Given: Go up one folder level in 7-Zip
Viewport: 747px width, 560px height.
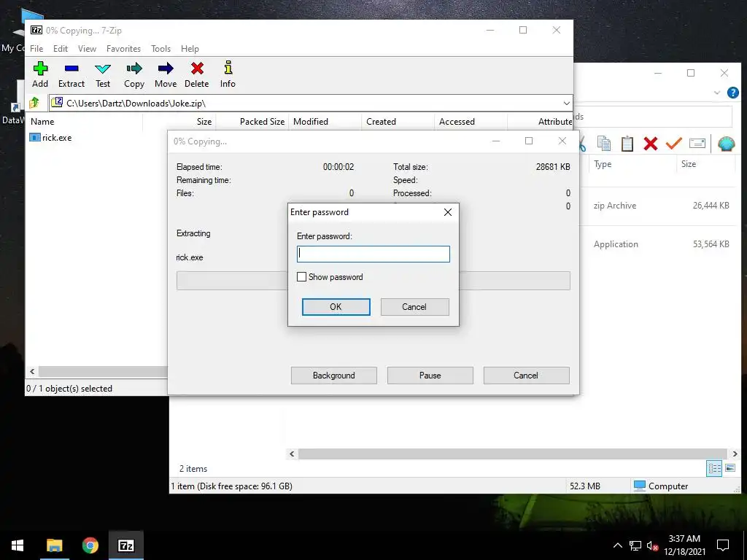Looking at the screenshot, I should point(34,103).
